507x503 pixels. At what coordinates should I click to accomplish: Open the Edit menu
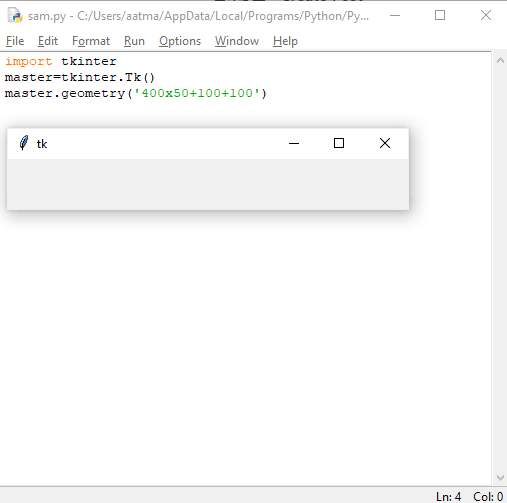tap(48, 41)
